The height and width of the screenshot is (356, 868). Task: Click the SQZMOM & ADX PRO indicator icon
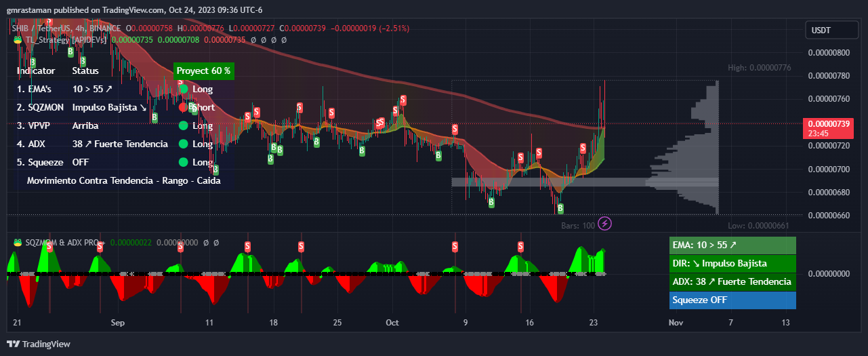pos(18,242)
